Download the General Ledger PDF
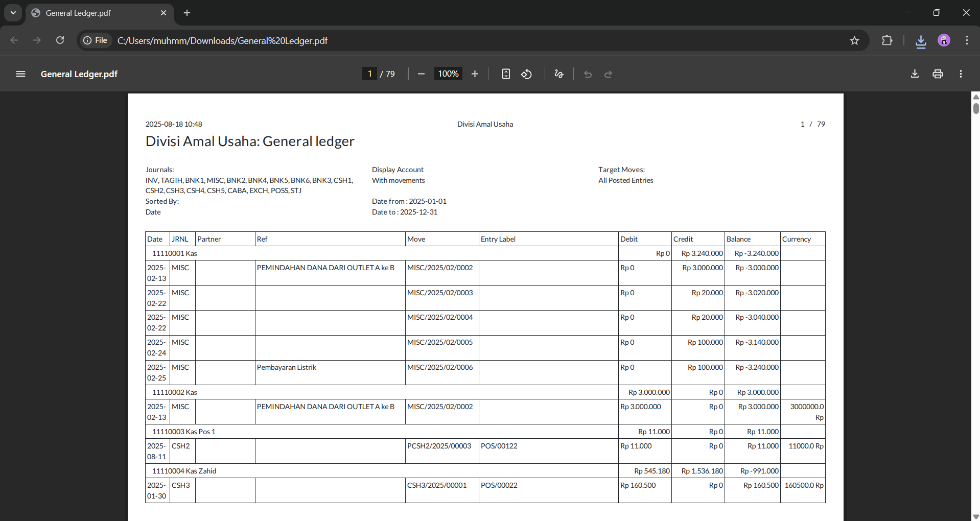 (915, 74)
